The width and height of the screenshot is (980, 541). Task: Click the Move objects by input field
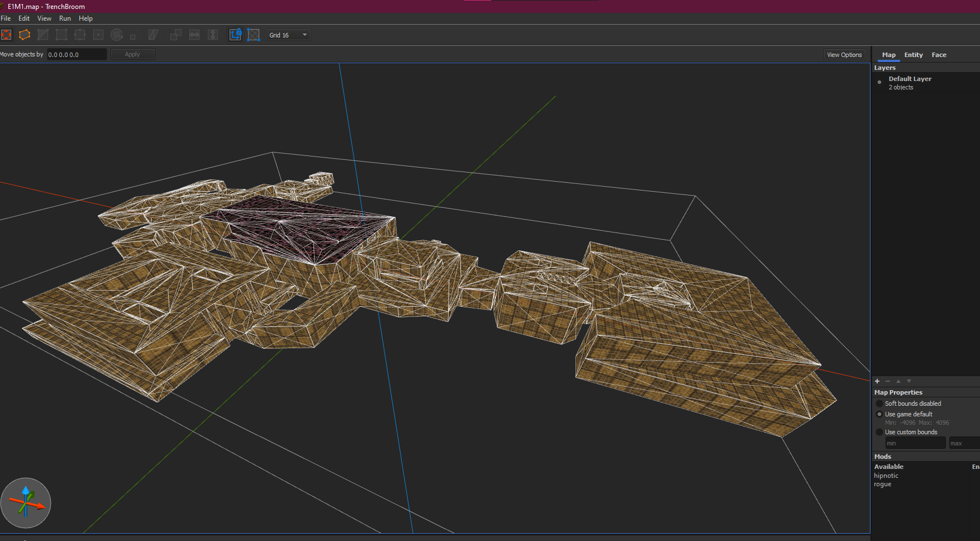(x=76, y=54)
